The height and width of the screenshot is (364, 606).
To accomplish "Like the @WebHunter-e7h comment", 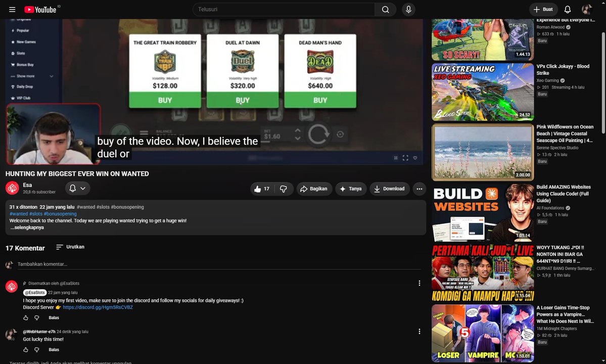I will pos(26,350).
